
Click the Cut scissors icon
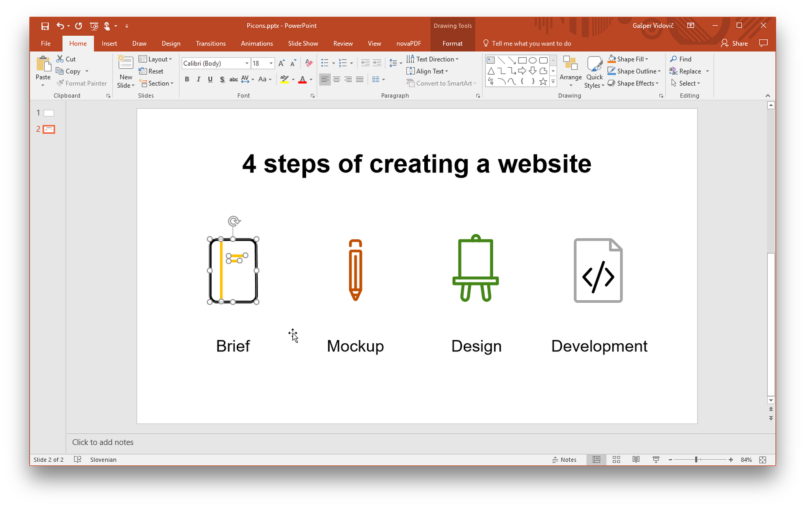[x=60, y=59]
